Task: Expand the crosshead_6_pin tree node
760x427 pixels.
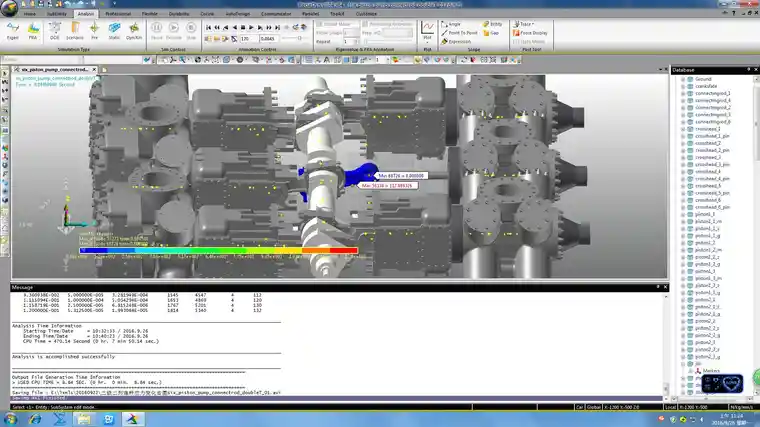Action: pos(683,207)
